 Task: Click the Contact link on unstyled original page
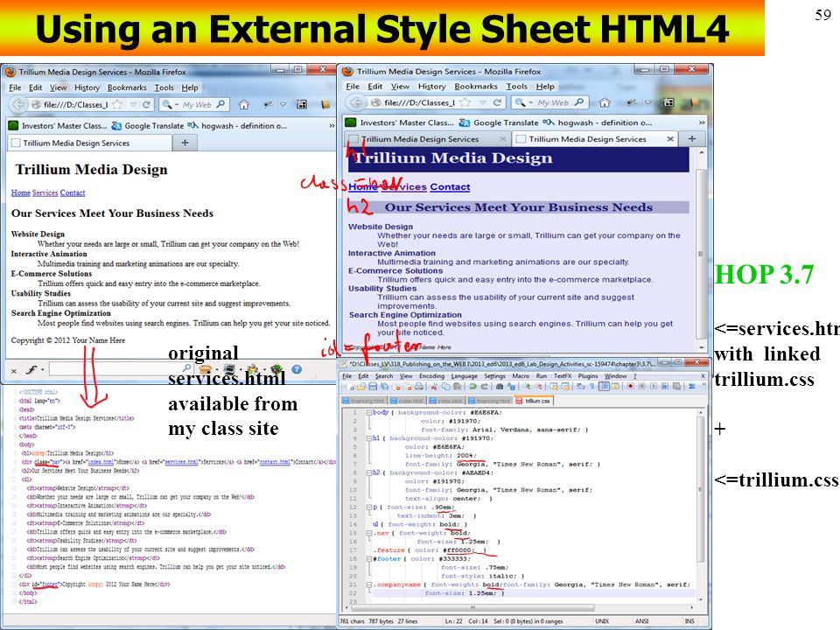[73, 192]
